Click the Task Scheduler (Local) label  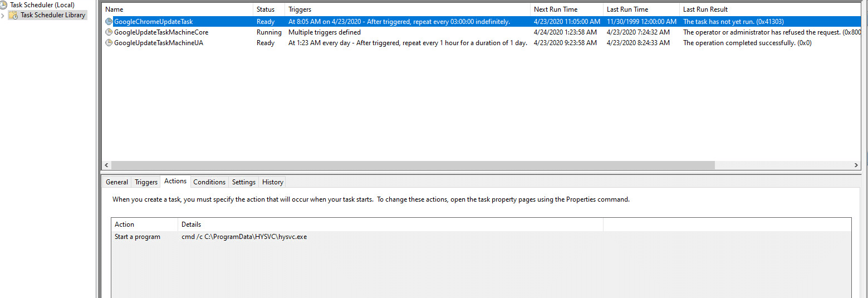[42, 5]
